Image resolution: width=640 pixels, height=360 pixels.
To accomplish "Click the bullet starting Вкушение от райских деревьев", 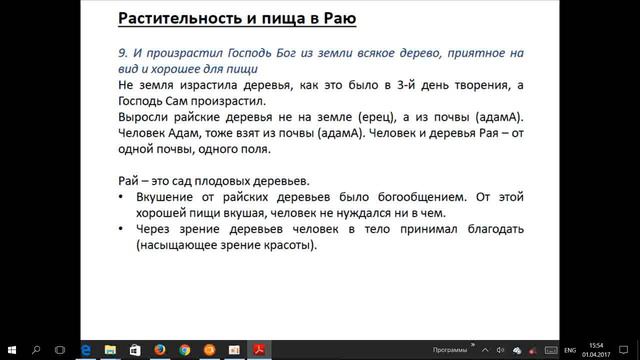I will 330,205.
